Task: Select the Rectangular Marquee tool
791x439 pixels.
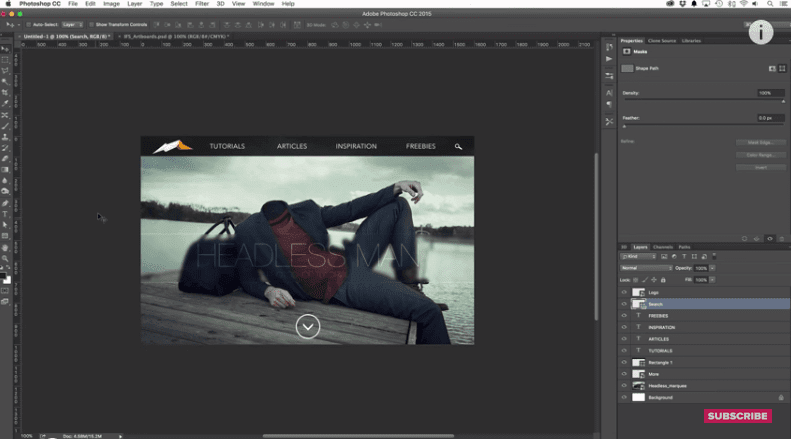Action: (x=5, y=60)
